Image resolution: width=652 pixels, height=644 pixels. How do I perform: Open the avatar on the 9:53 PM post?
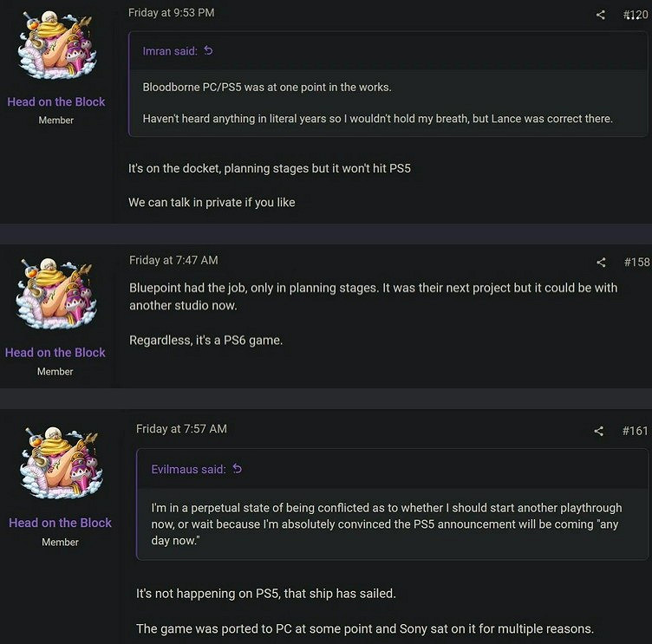[55, 45]
